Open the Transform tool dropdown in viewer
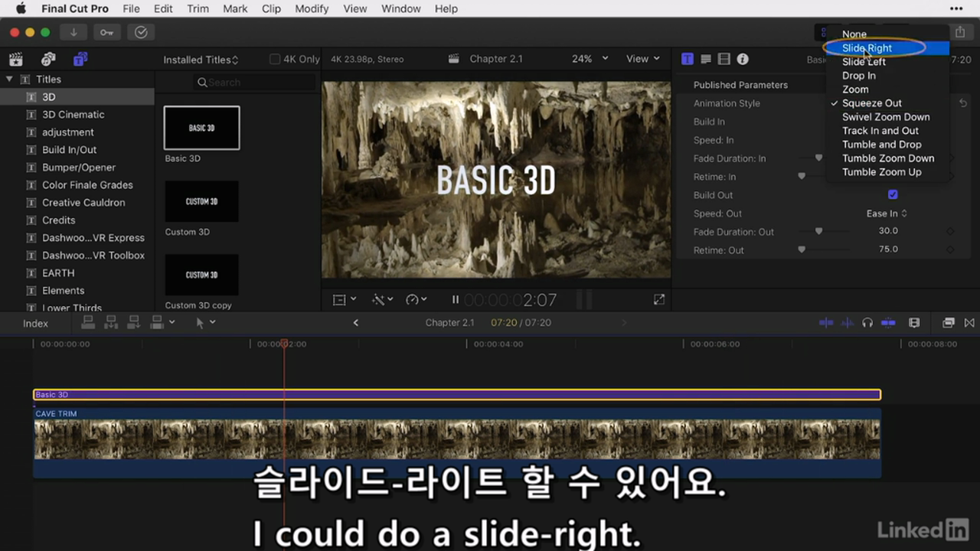Screen dimensions: 980x551 click(x=345, y=300)
